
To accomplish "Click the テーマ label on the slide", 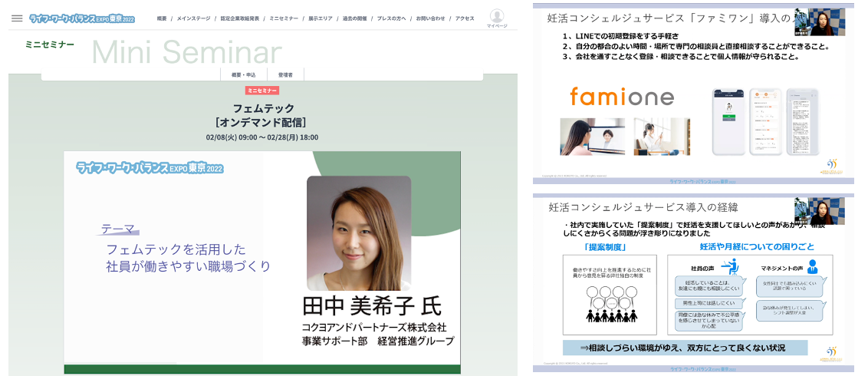I will point(118,229).
